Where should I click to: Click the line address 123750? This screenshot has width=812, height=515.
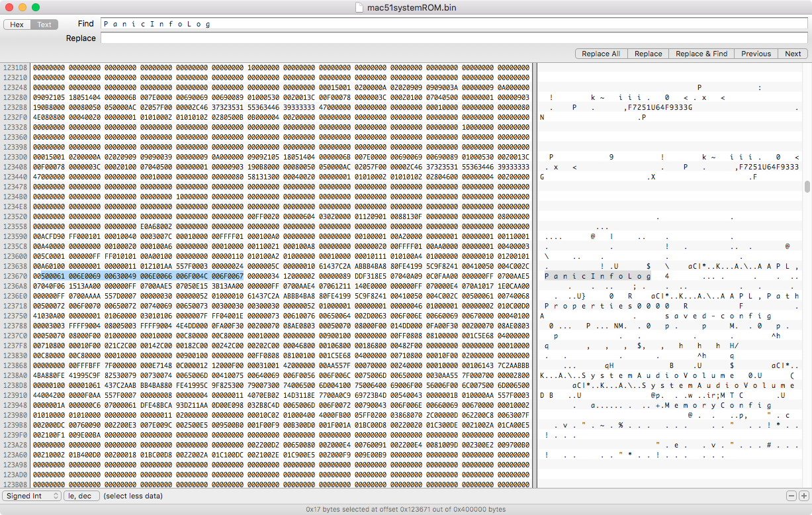[x=15, y=316]
